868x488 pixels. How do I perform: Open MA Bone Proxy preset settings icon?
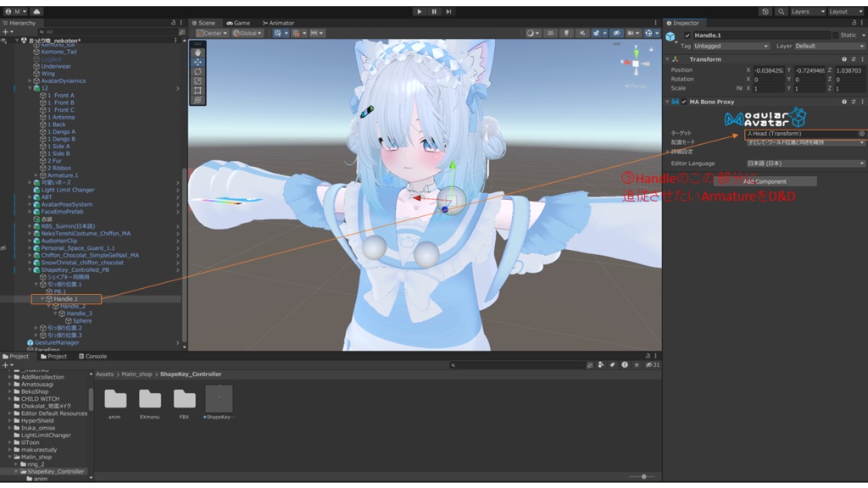point(853,102)
